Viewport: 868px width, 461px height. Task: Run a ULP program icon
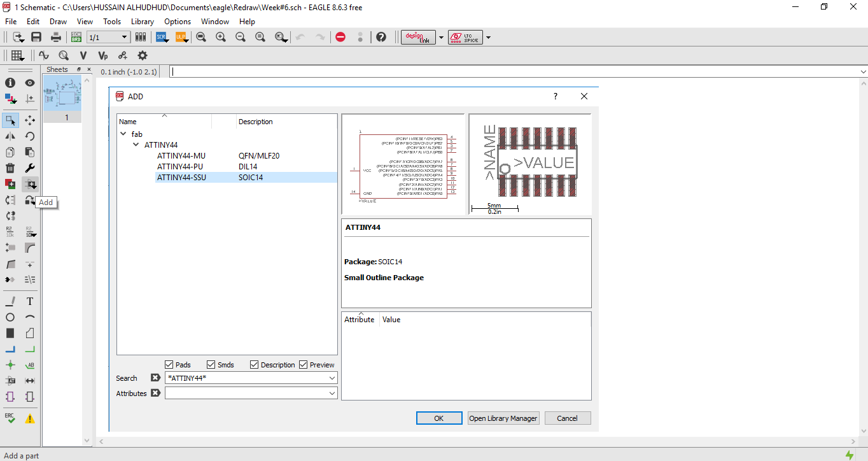pos(181,37)
